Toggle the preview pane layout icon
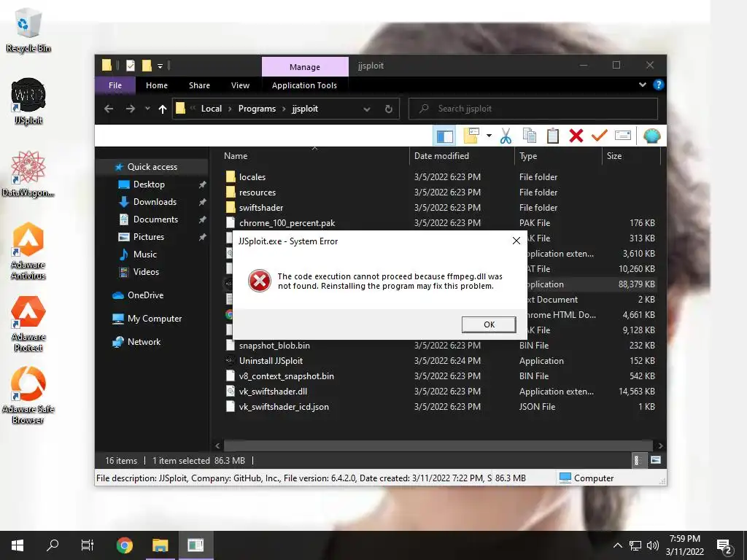The height and width of the screenshot is (560, 747). [x=444, y=136]
